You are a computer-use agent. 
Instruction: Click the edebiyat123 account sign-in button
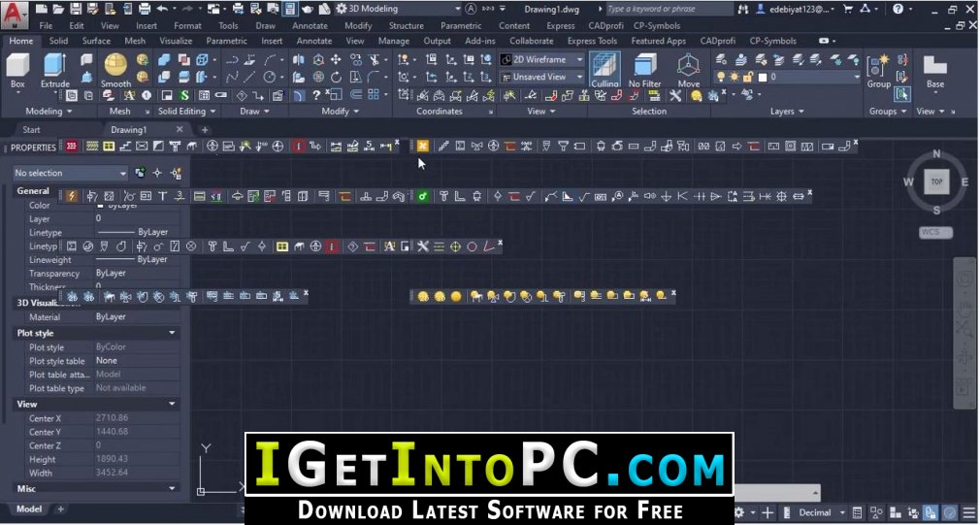[795, 9]
